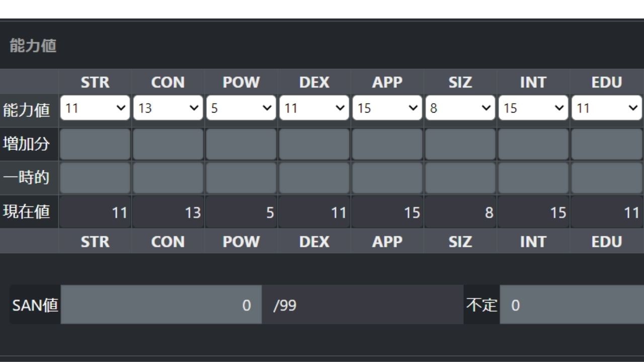Click the SIZ 一時的 input field
This screenshot has height=362, width=644.
[460, 177]
